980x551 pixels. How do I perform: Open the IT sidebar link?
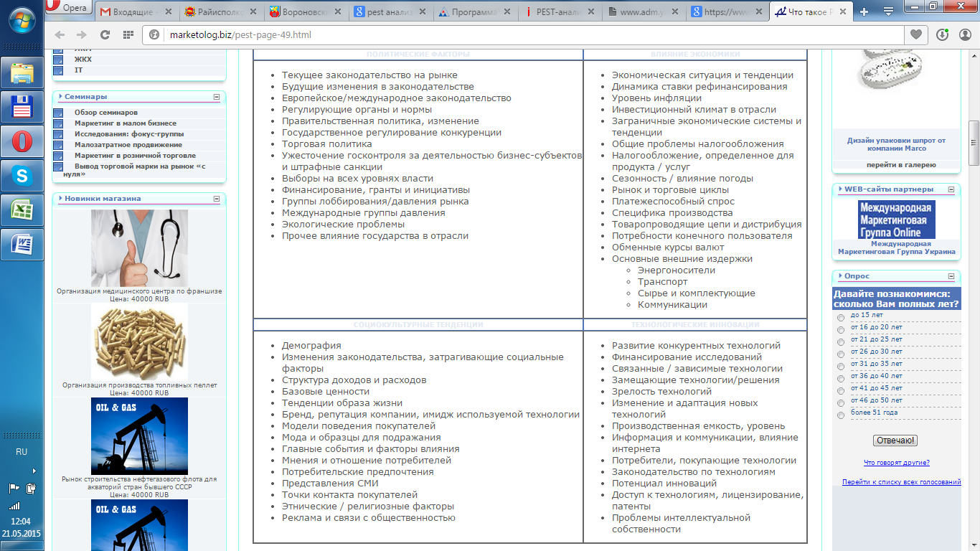[79, 70]
